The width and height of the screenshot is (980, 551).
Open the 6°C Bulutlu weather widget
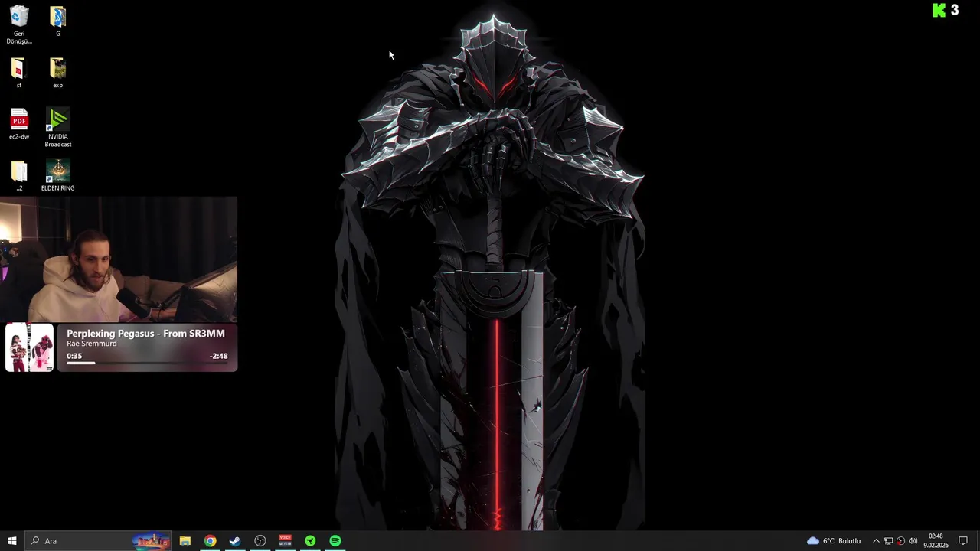835,541
